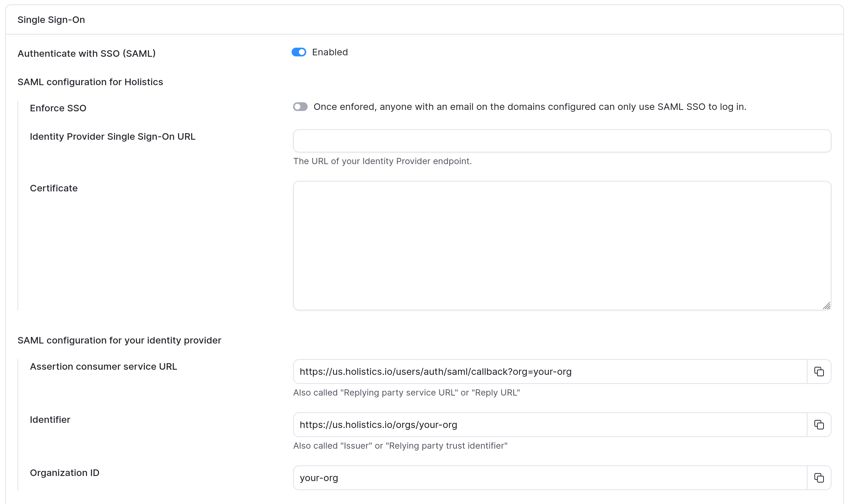Click the 'Enforce SSO' label
Screen dimensions: 849x504
click(58, 108)
